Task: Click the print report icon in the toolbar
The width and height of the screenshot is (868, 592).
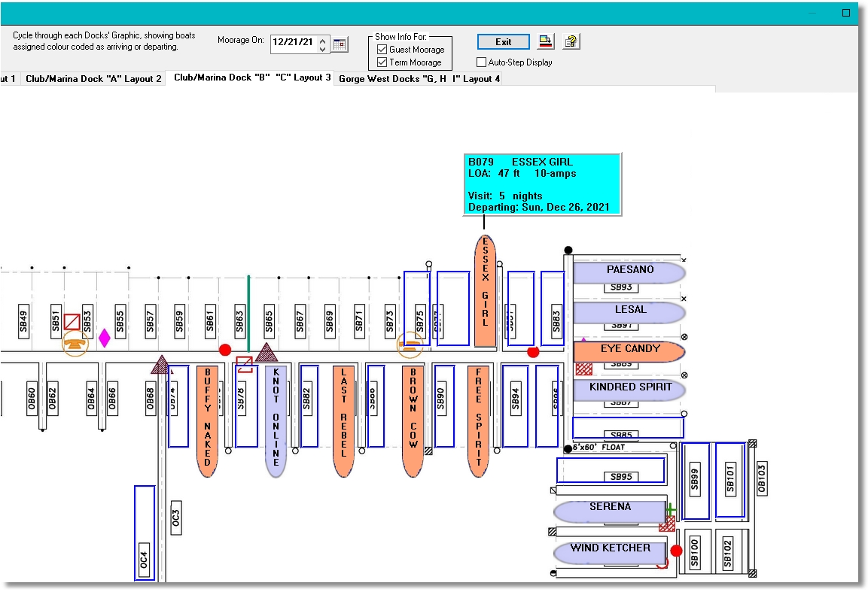Action: click(x=544, y=41)
